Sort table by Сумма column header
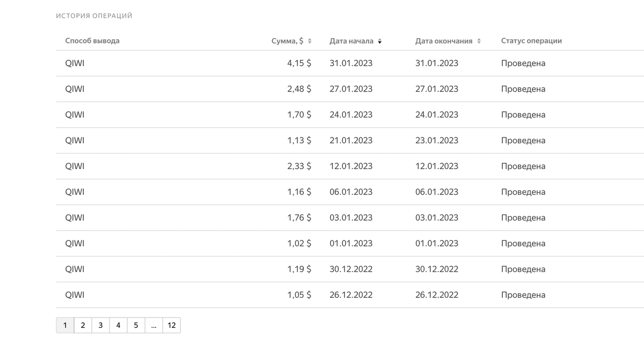Viewport: 644px width, 353px height. pyautogui.click(x=288, y=41)
